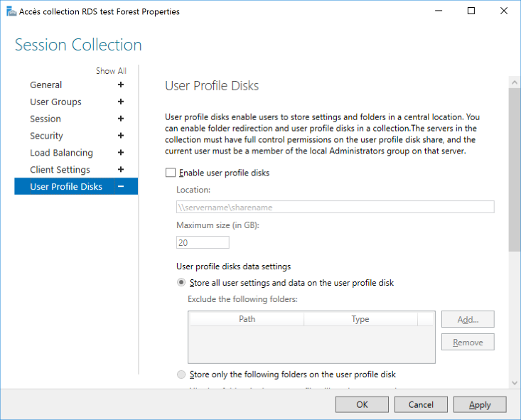The image size is (521, 420).
Task: Expand the Load Balancing section plus icon
Action: coord(121,153)
